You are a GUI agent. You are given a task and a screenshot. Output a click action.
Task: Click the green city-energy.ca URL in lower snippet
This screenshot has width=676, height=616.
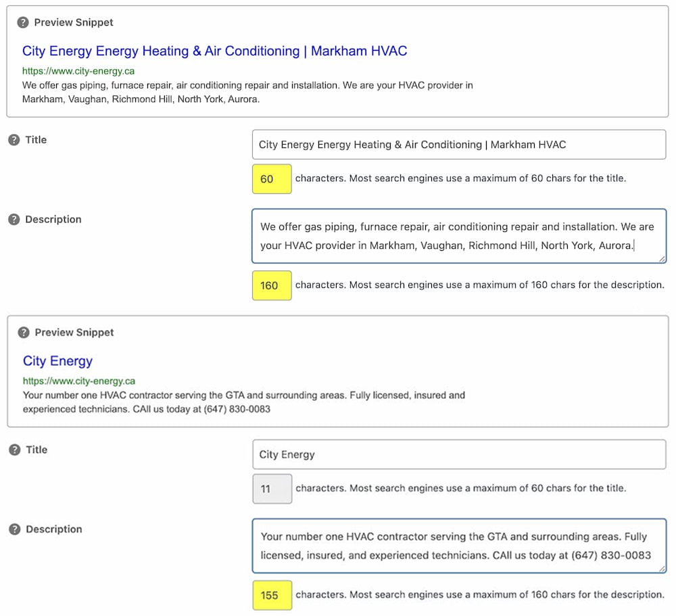79,381
